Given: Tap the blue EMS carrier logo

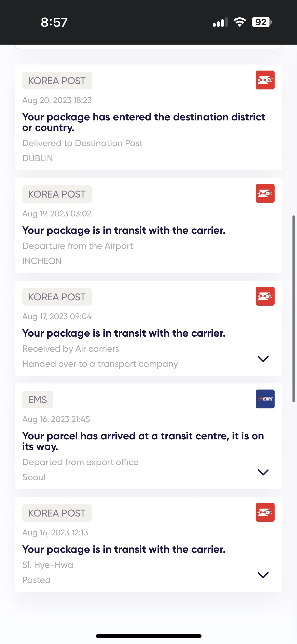Looking at the screenshot, I should click(x=265, y=399).
